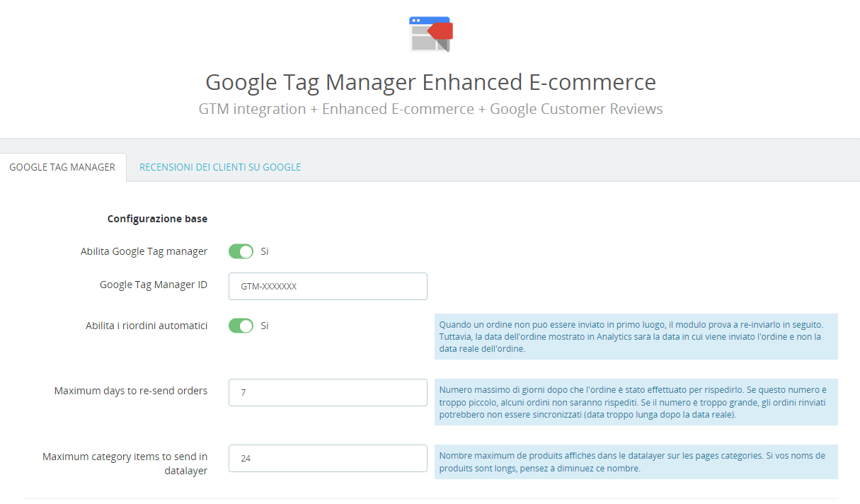Click the Abilita i riordini automatici label
This screenshot has height=504, width=860.
click(x=147, y=326)
